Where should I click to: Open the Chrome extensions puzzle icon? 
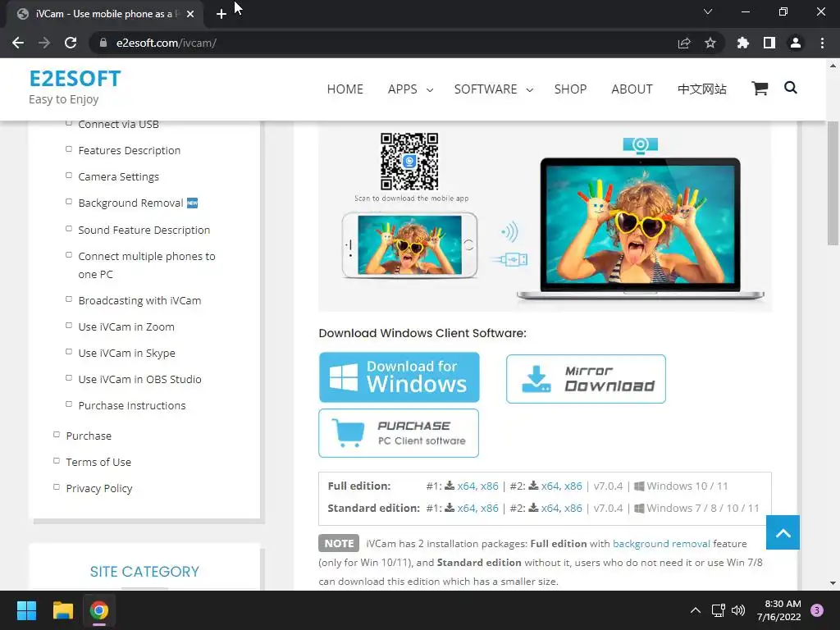click(x=742, y=43)
